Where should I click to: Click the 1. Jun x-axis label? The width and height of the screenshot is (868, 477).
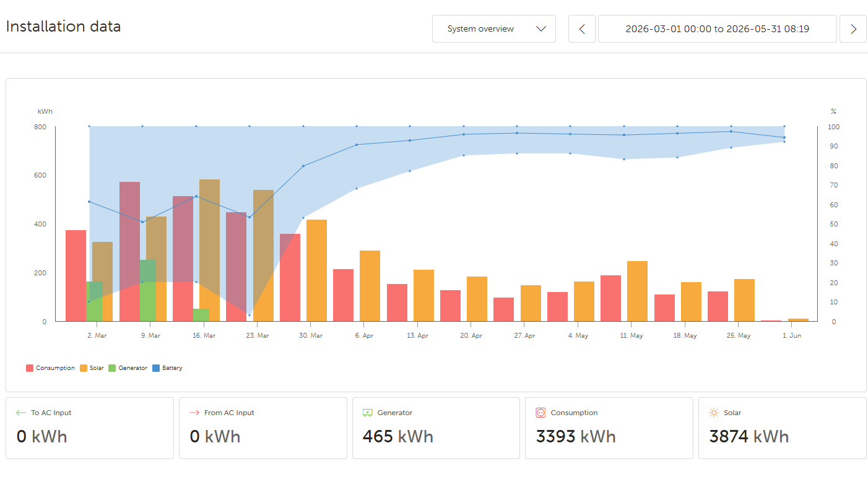(792, 336)
